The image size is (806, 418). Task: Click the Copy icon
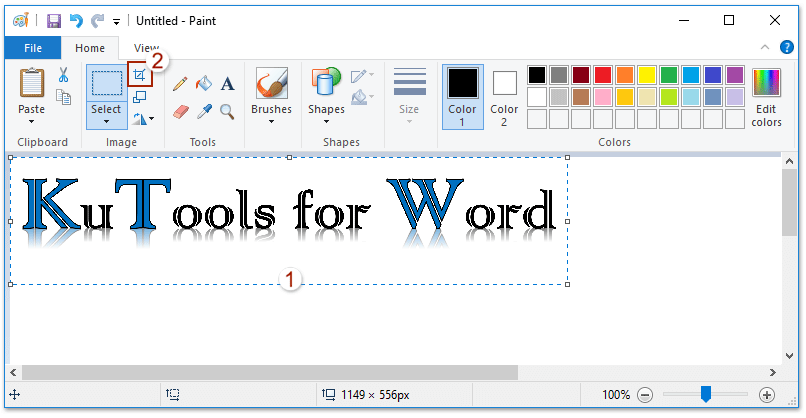(63, 97)
